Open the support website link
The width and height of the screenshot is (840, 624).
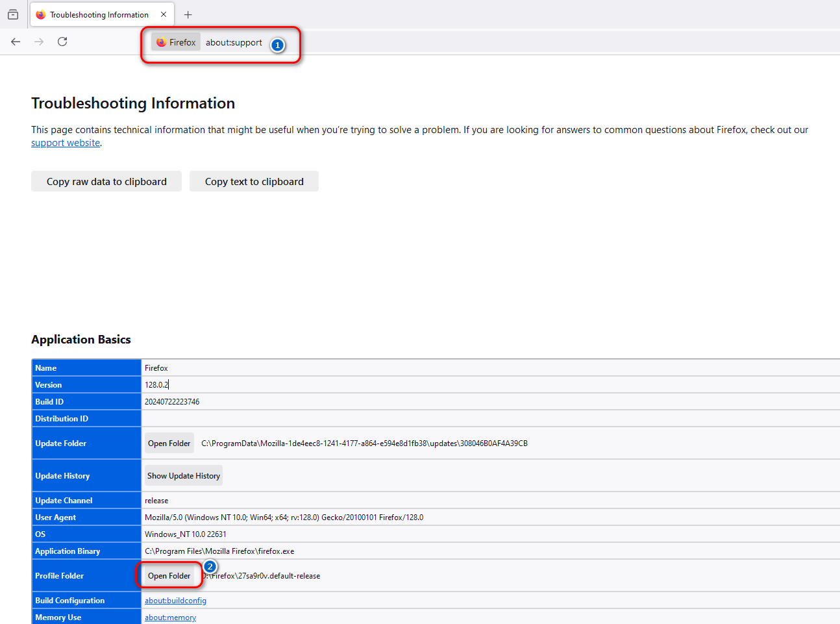(x=66, y=143)
